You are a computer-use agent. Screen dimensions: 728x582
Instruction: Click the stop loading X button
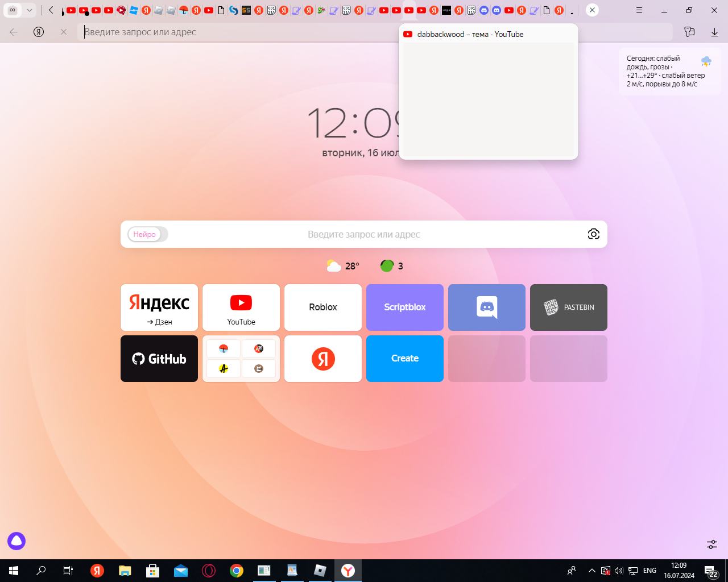(x=64, y=32)
